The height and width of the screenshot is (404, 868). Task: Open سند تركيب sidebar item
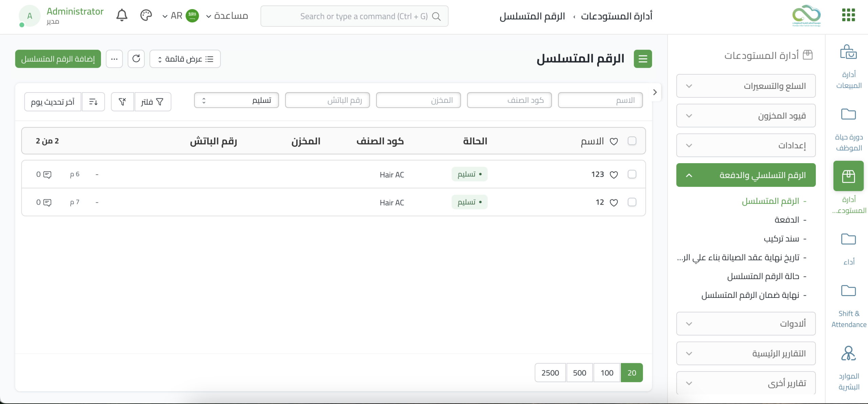(x=781, y=239)
